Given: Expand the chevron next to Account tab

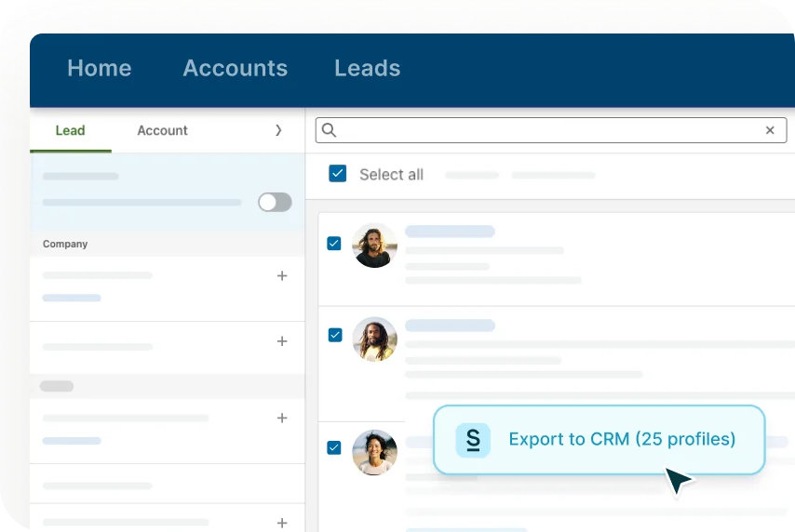Looking at the screenshot, I should [278, 130].
